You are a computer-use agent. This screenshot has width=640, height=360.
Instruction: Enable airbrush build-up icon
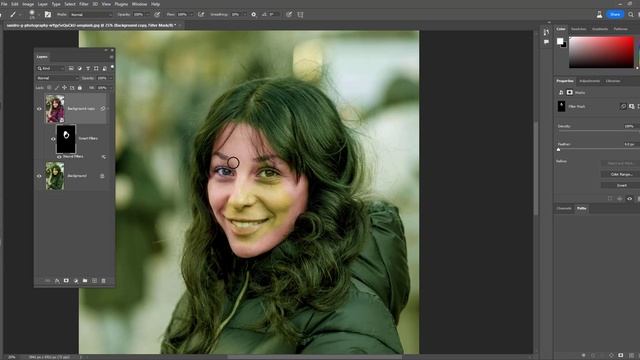(201, 14)
